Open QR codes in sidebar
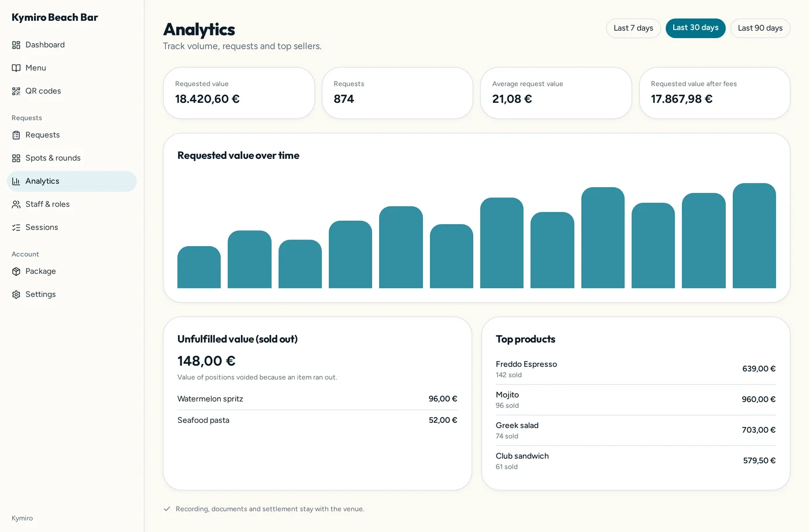This screenshot has width=809, height=532. 72,91
